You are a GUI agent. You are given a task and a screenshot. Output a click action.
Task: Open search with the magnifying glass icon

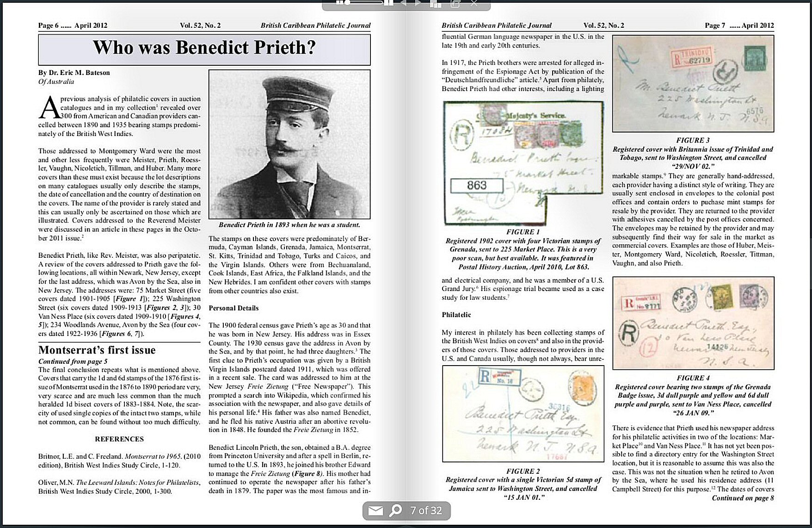click(x=395, y=510)
